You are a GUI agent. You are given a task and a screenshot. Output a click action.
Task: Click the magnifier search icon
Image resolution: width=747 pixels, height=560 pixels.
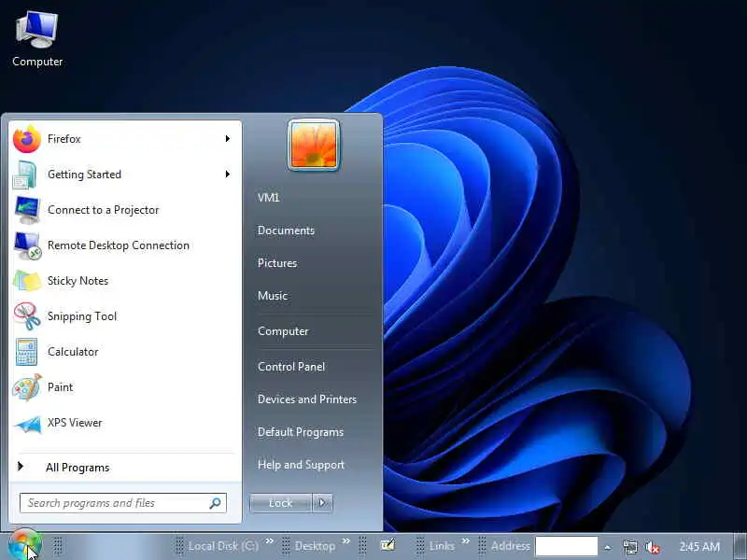[216, 503]
